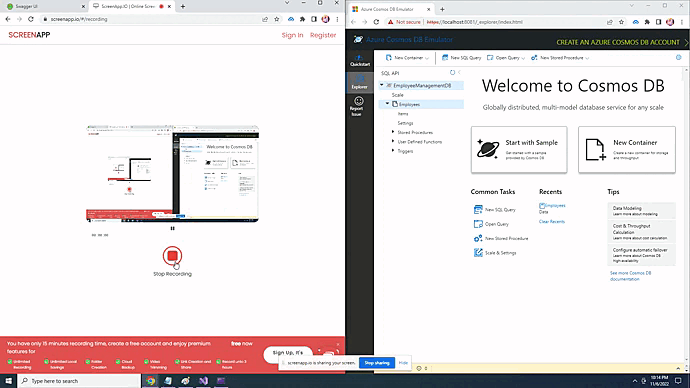Reload the Cosmos DB emulator page
Screen dimensions: 690x388
point(376,22)
